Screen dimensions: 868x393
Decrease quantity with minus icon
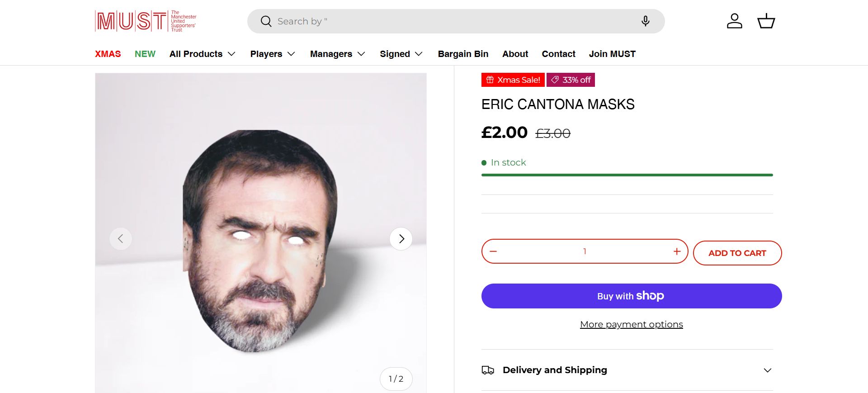point(493,251)
